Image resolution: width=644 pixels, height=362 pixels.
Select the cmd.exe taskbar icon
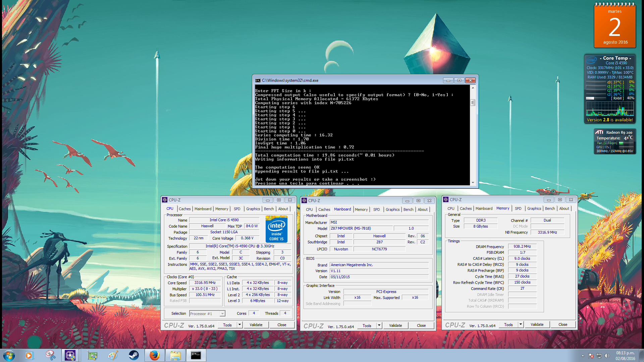(x=196, y=355)
